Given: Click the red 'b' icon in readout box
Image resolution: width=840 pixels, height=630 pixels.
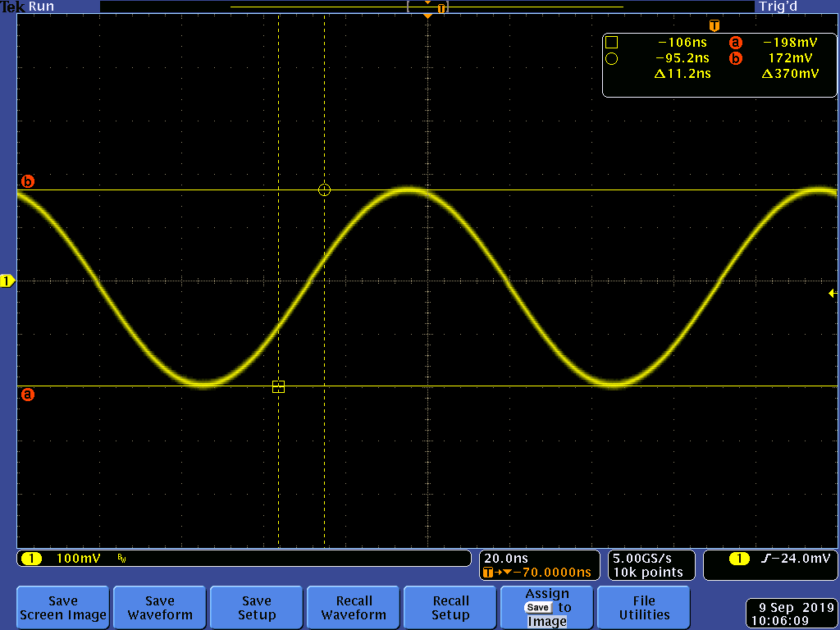Looking at the screenshot, I should [x=736, y=58].
